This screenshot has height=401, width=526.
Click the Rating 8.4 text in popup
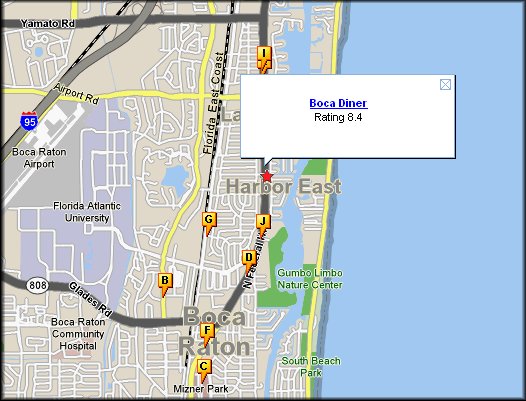click(x=338, y=117)
